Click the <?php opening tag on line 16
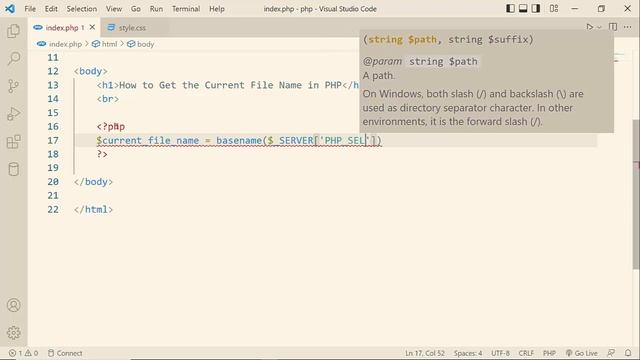 pos(111,127)
